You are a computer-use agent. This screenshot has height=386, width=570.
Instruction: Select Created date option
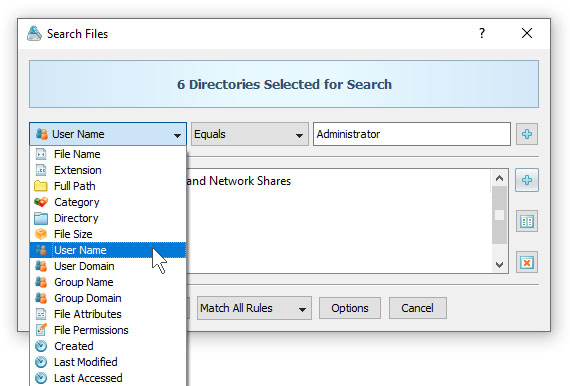tap(108, 346)
